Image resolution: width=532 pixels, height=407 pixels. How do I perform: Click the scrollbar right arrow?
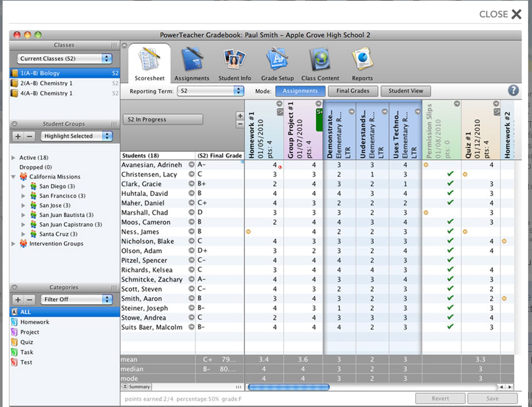[510, 387]
